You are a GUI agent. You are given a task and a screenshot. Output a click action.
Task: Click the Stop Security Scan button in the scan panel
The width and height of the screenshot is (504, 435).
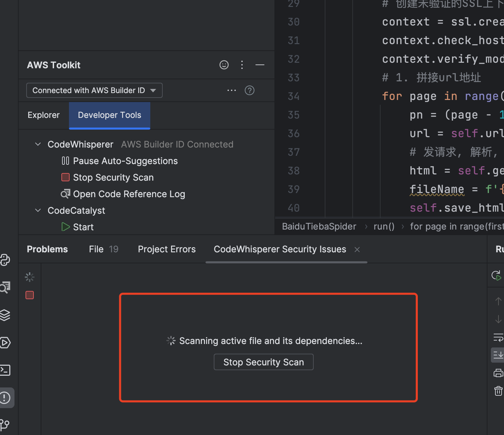pos(264,362)
